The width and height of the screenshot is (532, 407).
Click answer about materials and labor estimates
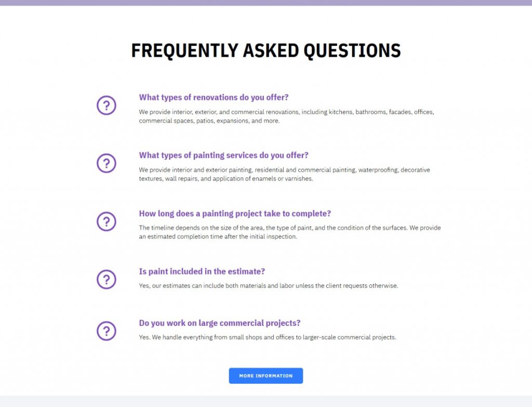click(x=268, y=286)
